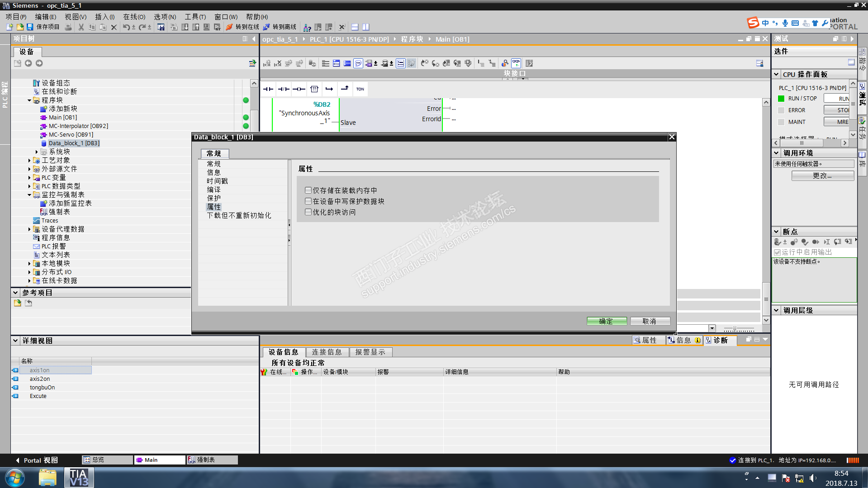Expand the 本地模块 folder
The height and width of the screenshot is (488, 868).
tap(29, 264)
